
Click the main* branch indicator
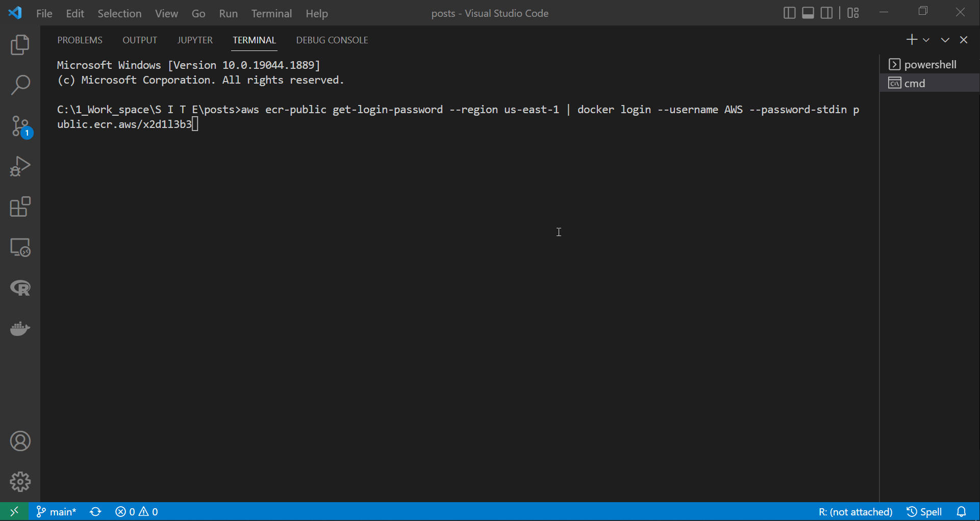pyautogui.click(x=56, y=511)
